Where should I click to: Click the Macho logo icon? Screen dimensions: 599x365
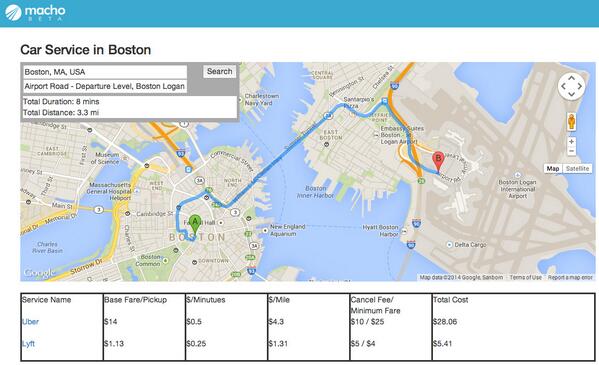[13, 12]
